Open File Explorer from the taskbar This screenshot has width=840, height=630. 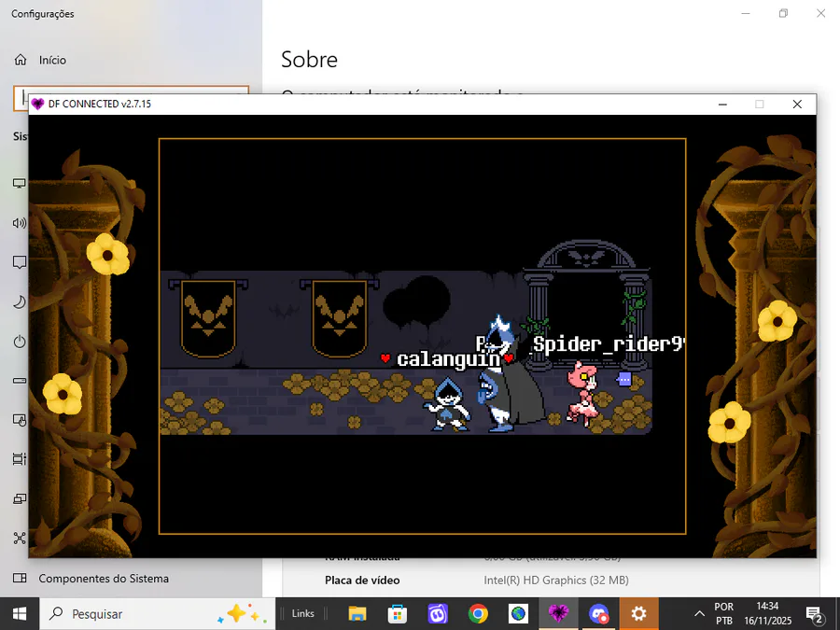tap(357, 614)
